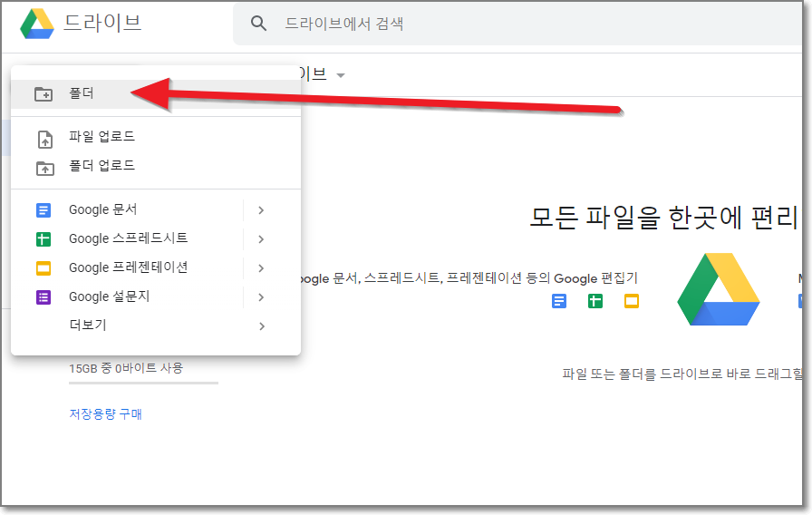Image resolution: width=812 pixels, height=515 pixels.
Task: Expand the Google 문서 submenu arrow
Action: click(262, 209)
